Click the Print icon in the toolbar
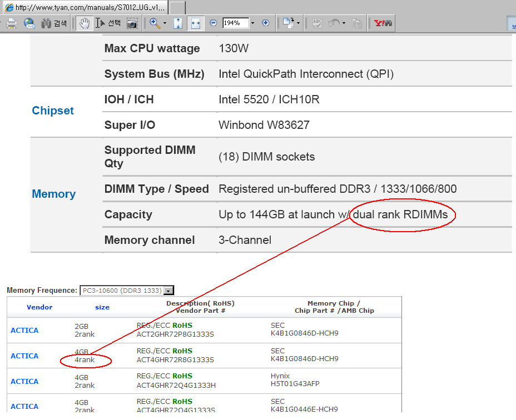 (x=12, y=23)
